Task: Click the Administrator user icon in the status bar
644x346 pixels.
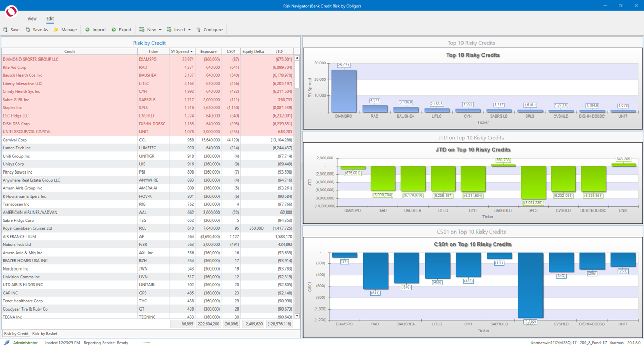Action: (x=7, y=343)
